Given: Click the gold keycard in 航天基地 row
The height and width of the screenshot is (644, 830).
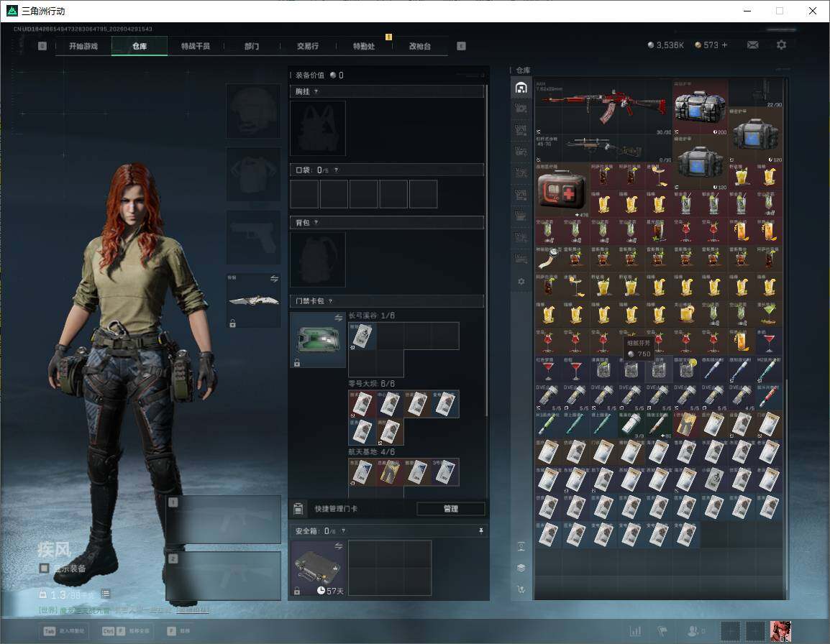Looking at the screenshot, I should [x=390, y=472].
